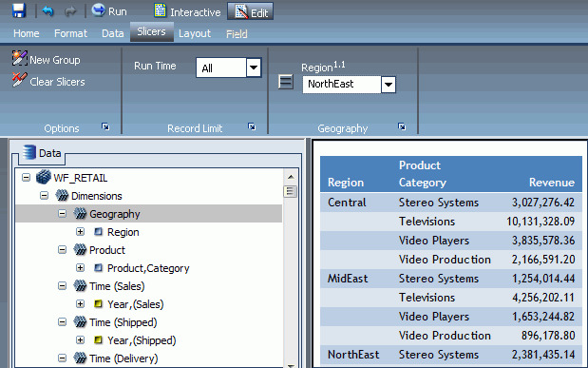
Task: Click the Redo arrow icon
Action: point(69,11)
